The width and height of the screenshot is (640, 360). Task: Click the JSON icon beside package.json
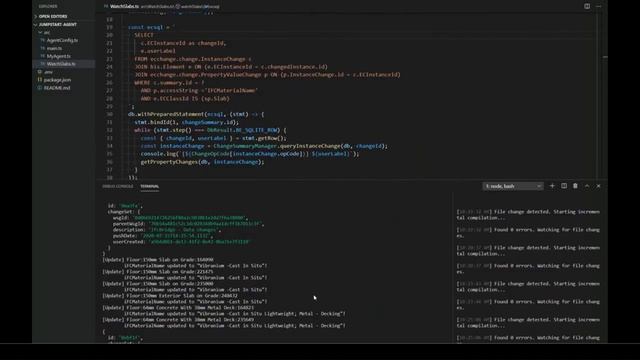40,80
